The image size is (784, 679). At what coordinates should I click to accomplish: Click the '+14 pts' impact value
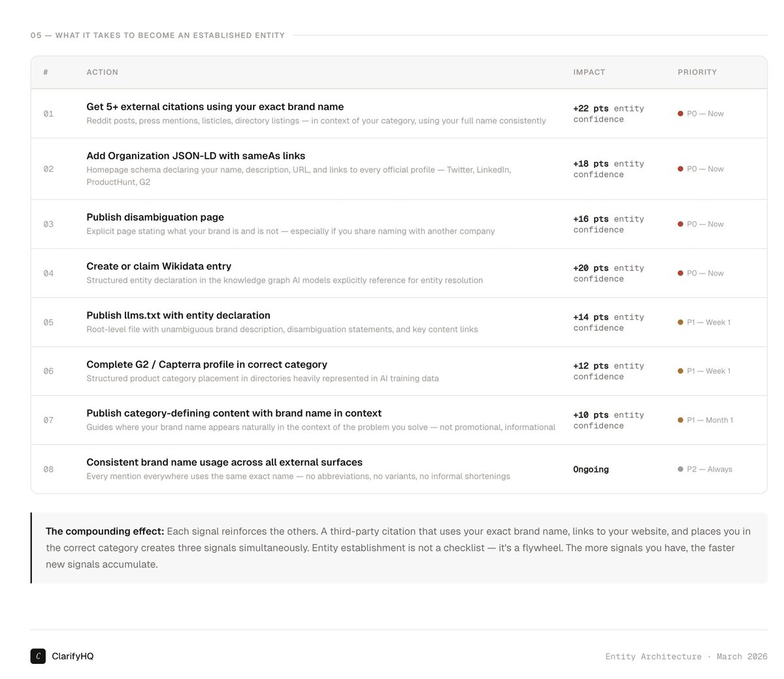point(591,317)
